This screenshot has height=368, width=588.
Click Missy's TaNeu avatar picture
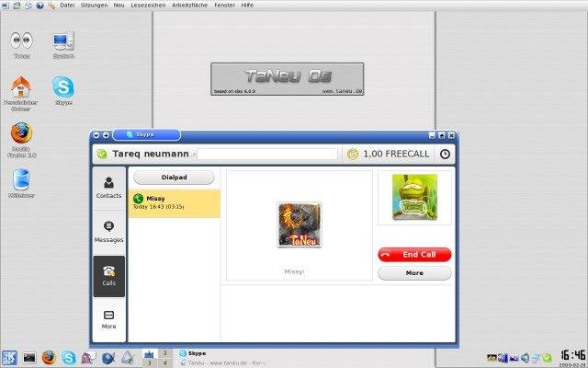click(300, 224)
